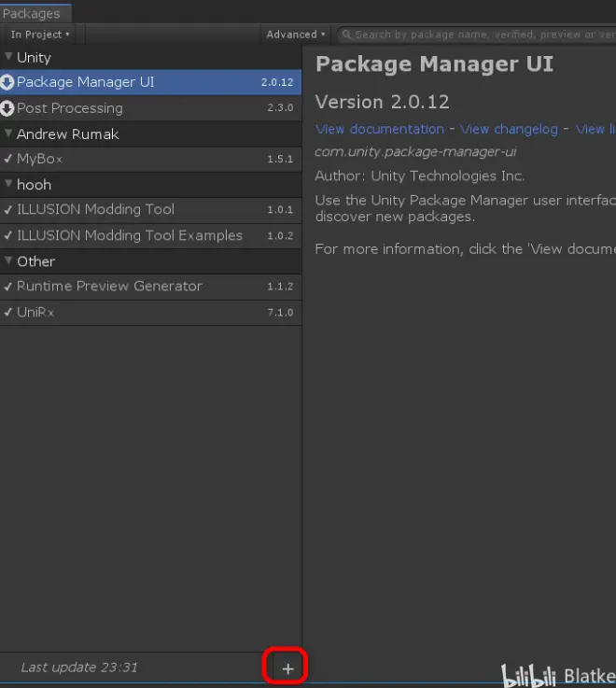Viewport: 616px width, 688px height.
Task: Click the plus add-package button
Action: click(x=287, y=668)
